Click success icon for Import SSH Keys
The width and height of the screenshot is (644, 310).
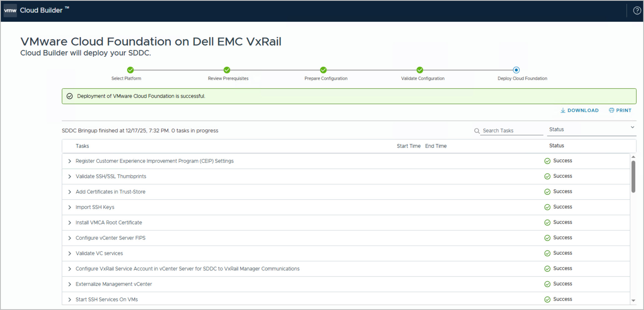(547, 207)
